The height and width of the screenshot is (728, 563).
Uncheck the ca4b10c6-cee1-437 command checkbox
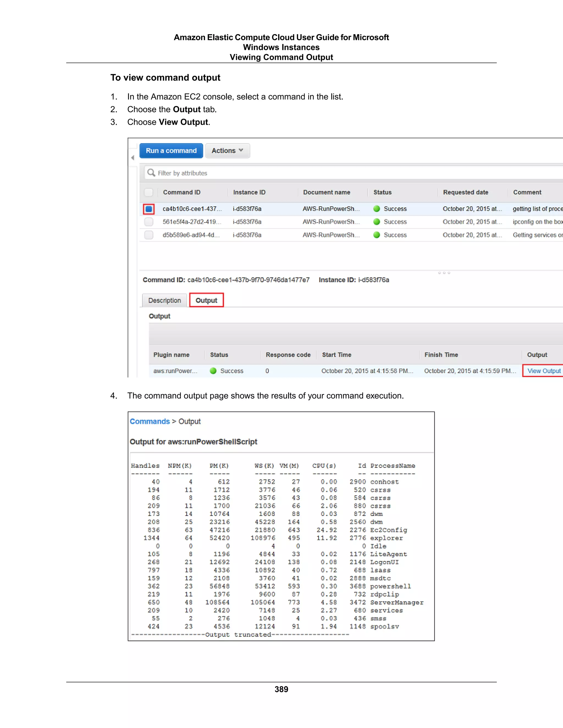(x=149, y=209)
